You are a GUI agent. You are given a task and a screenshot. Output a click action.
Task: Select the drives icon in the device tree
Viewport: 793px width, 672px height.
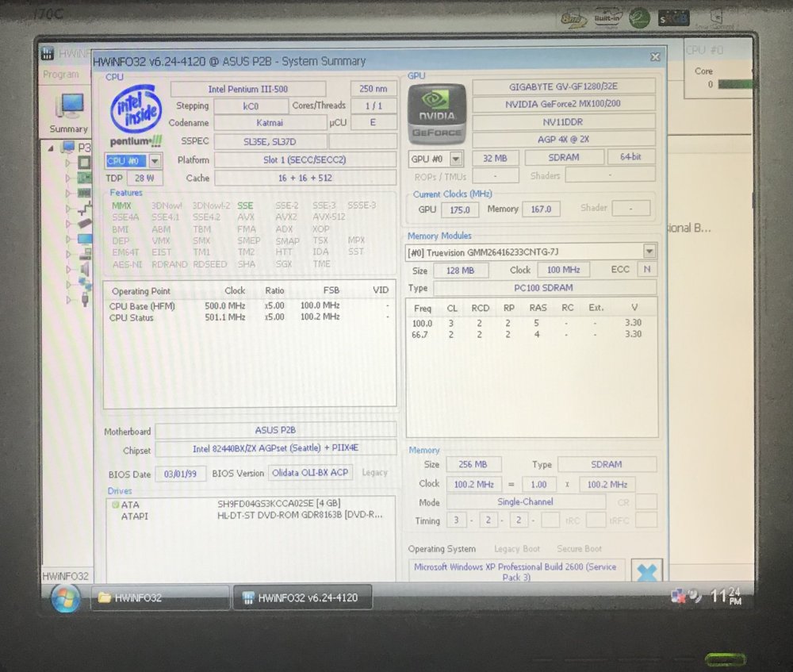84,253
